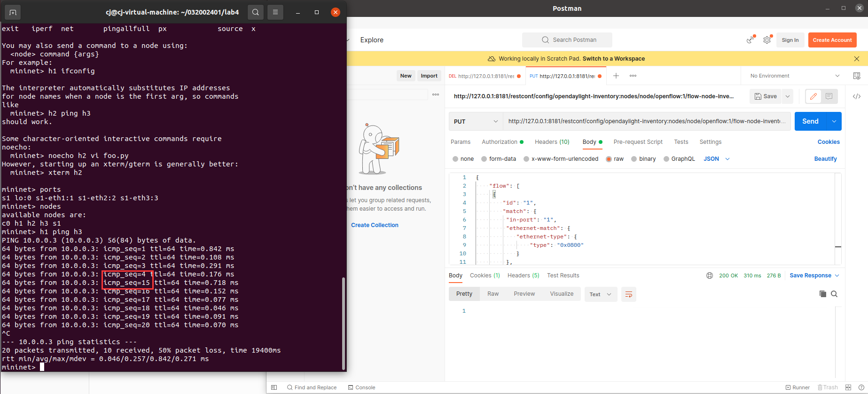Click the Create Account button
Viewport: 868px width, 394px height.
pyautogui.click(x=832, y=40)
